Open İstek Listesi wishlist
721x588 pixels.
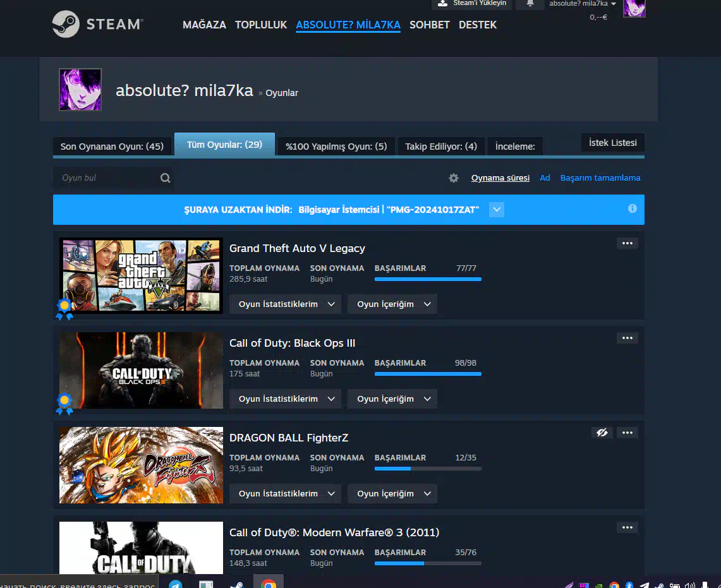coord(613,143)
